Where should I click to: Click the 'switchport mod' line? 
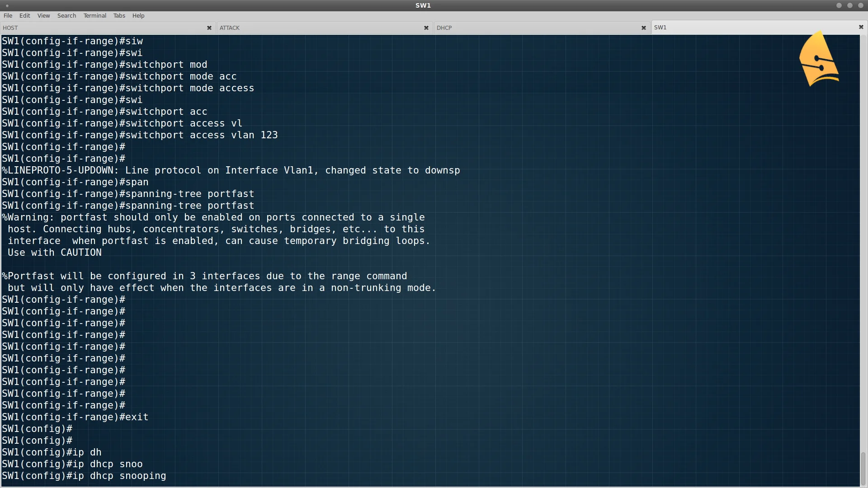tap(104, 65)
